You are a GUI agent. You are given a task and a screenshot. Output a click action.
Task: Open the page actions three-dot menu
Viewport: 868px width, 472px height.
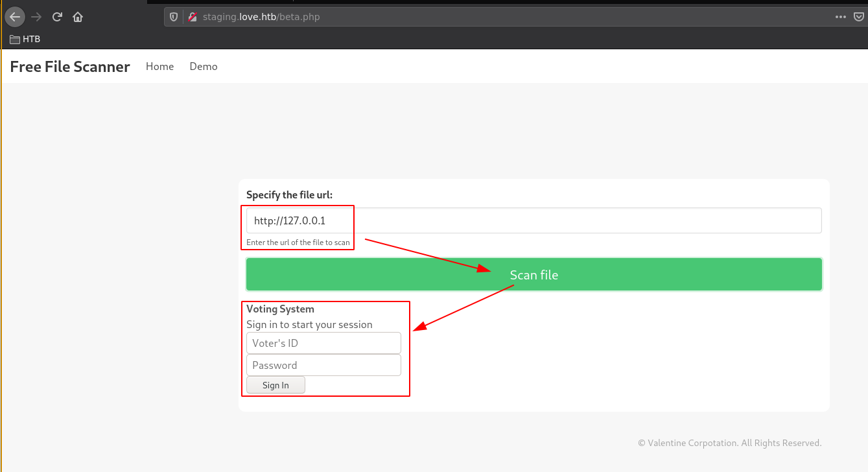[840, 17]
